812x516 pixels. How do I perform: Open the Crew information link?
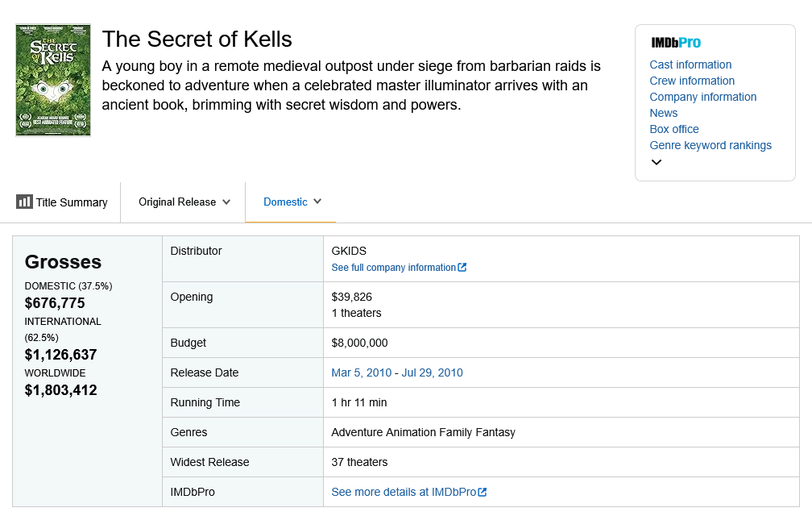(692, 81)
